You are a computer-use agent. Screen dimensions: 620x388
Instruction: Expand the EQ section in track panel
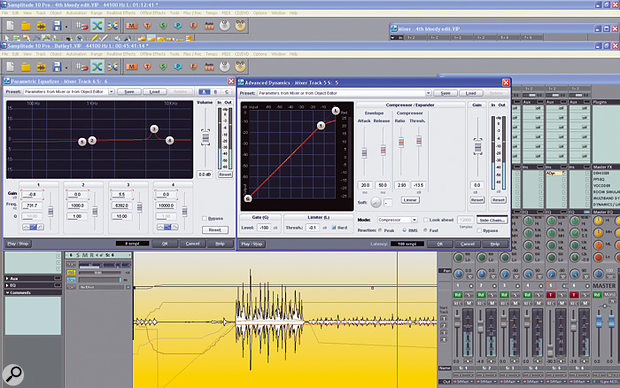pyautogui.click(x=7, y=285)
